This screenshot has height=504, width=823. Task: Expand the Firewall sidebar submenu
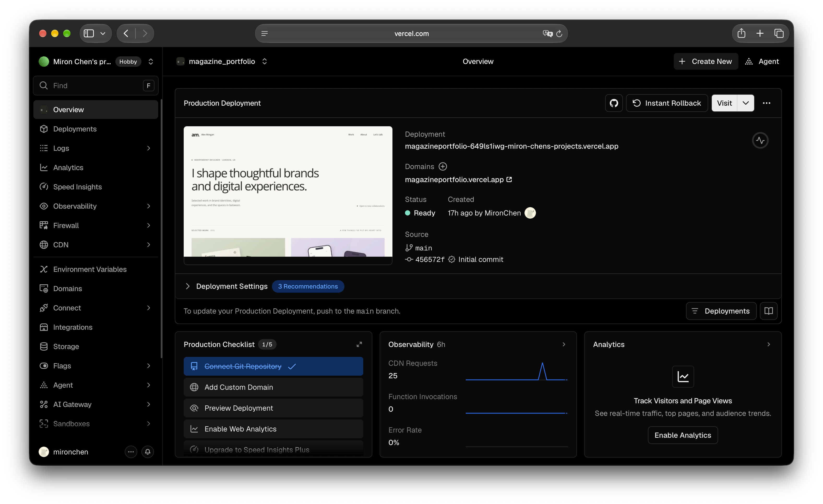point(149,226)
